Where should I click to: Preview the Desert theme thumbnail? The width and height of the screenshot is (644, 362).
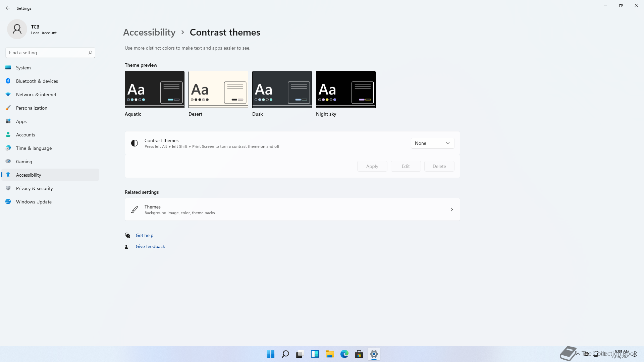click(x=218, y=89)
